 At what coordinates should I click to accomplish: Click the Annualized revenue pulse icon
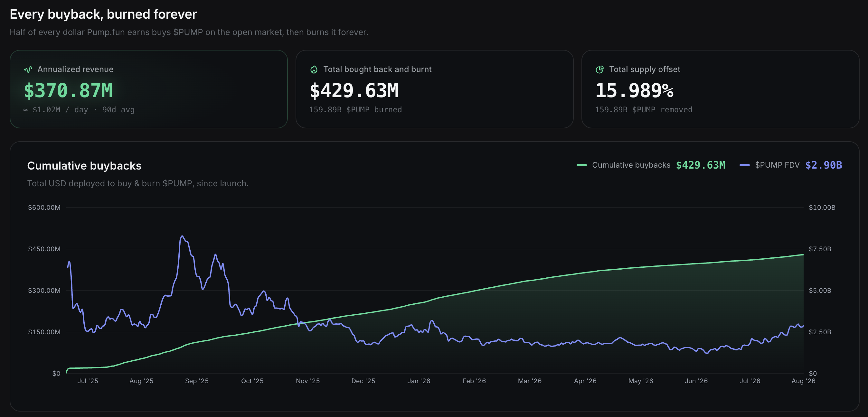[28, 69]
